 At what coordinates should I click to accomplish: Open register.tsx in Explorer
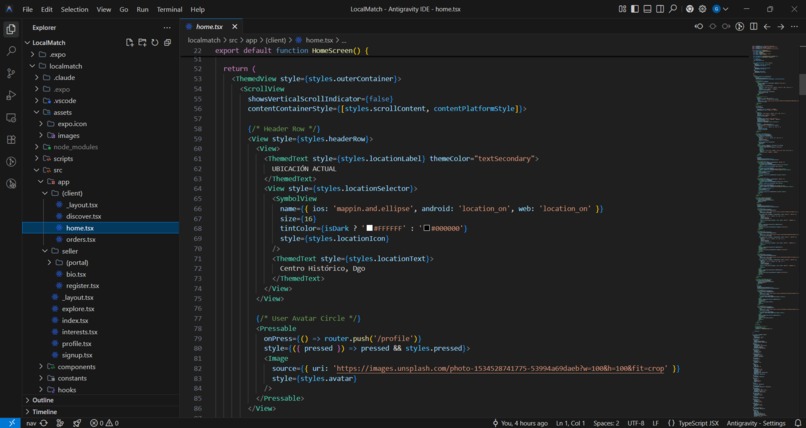82,286
